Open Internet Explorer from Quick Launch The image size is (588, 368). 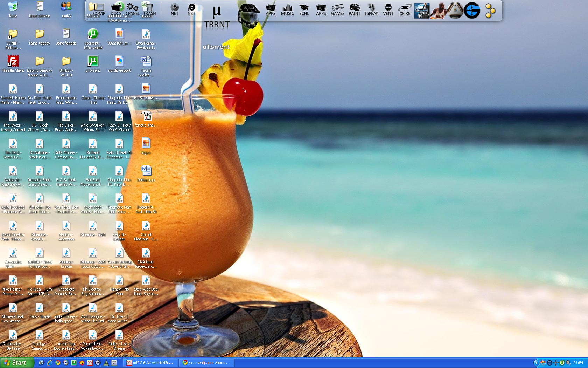click(50, 363)
